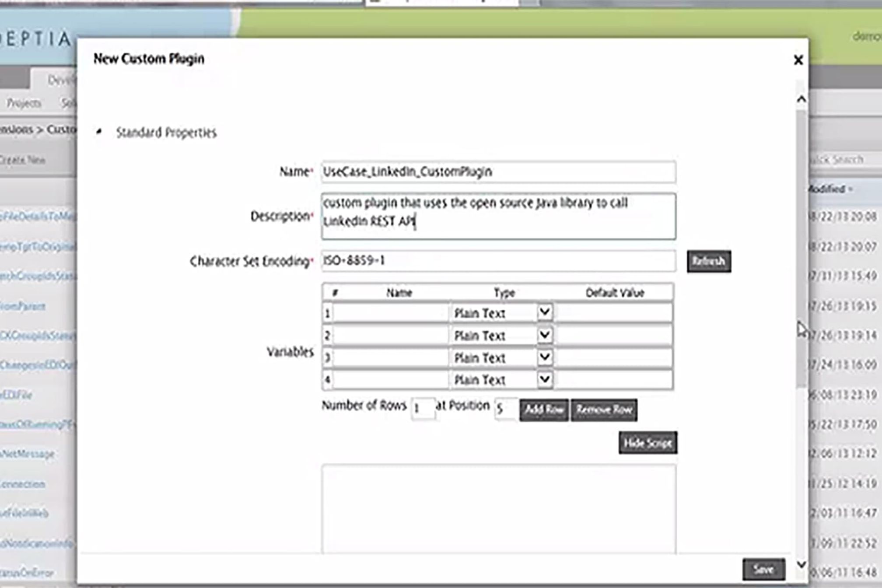The image size is (882, 588).
Task: Click the Name input field
Action: coord(498,172)
